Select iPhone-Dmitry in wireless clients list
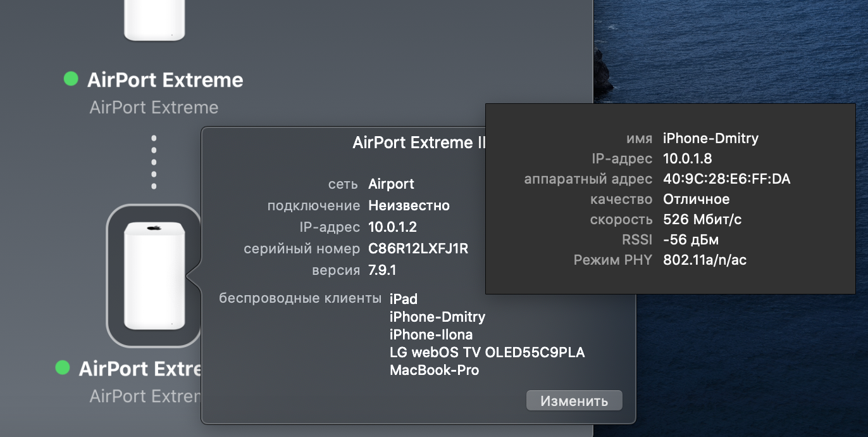The width and height of the screenshot is (868, 437). click(x=437, y=317)
